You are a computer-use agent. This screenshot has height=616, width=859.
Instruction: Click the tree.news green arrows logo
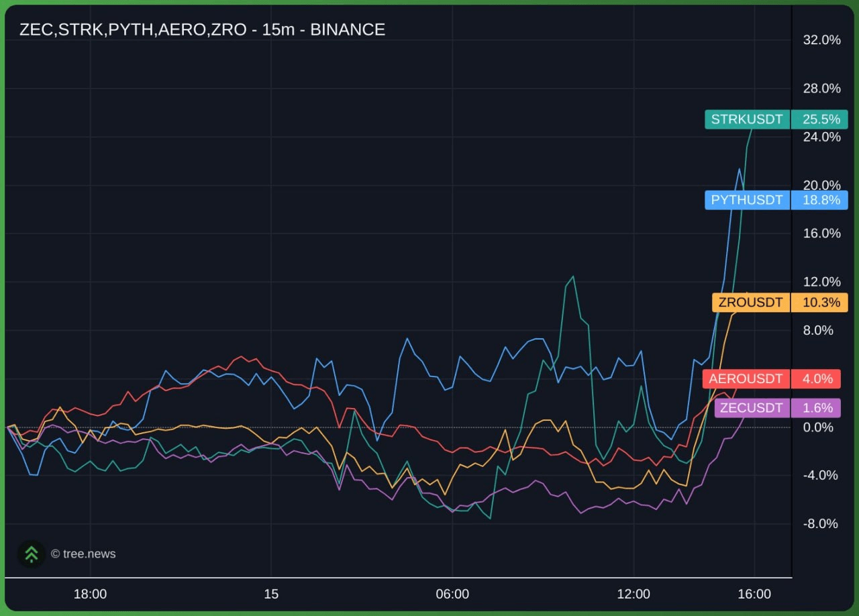click(x=31, y=554)
